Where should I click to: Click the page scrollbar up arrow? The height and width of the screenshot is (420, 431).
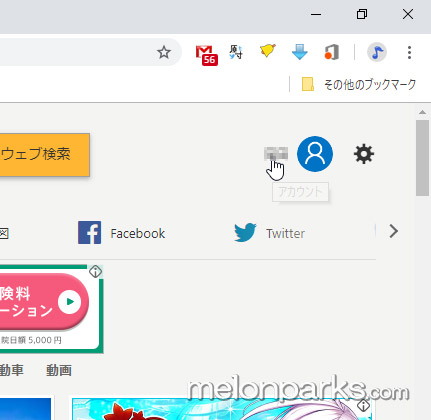tap(422, 112)
